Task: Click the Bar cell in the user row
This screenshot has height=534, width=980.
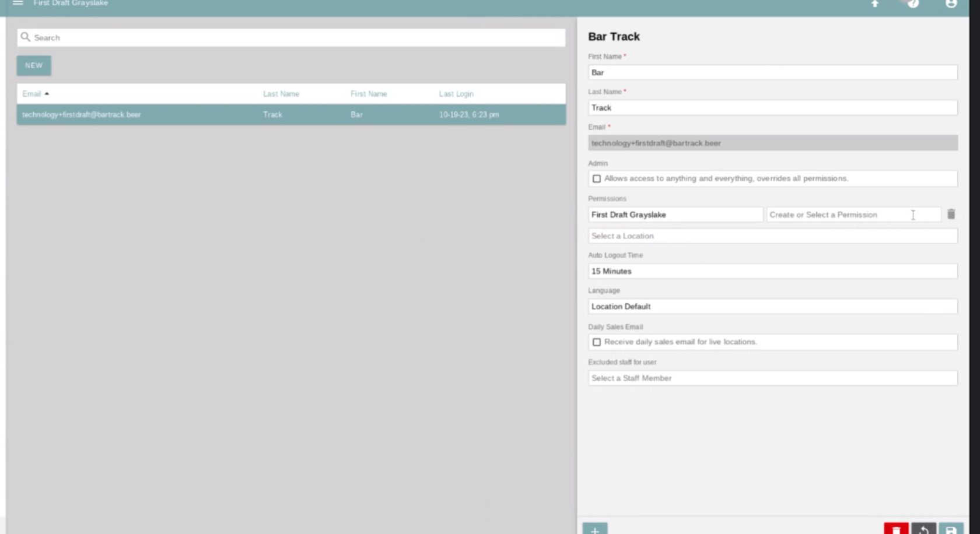Action: point(356,115)
